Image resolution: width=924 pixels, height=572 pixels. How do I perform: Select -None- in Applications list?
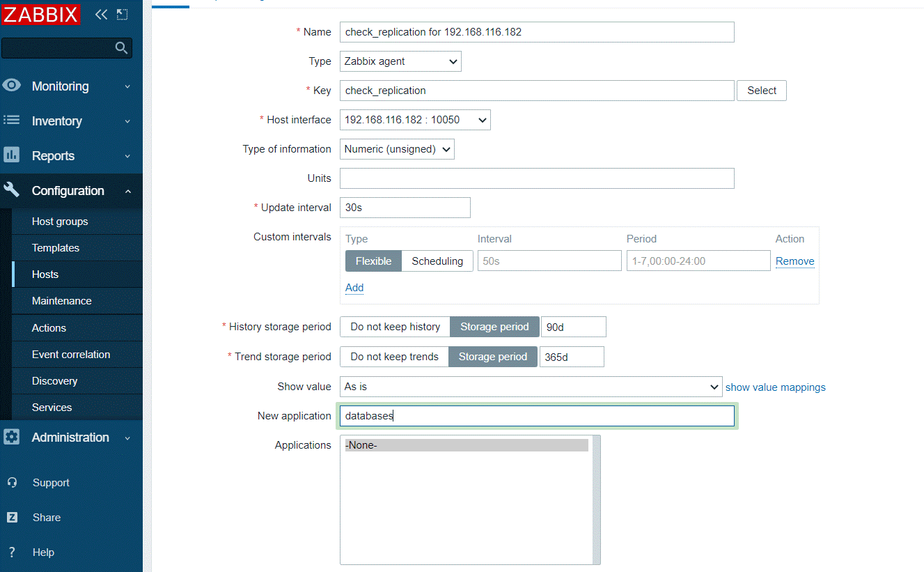coord(467,445)
